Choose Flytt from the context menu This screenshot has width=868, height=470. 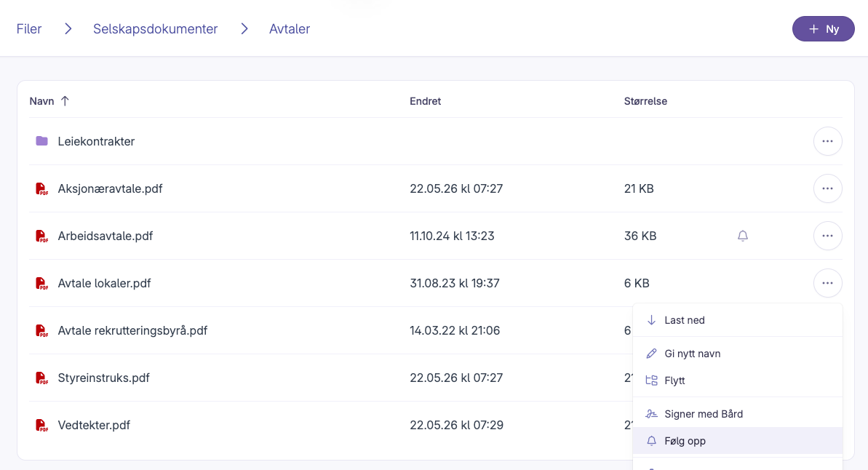pos(737,381)
